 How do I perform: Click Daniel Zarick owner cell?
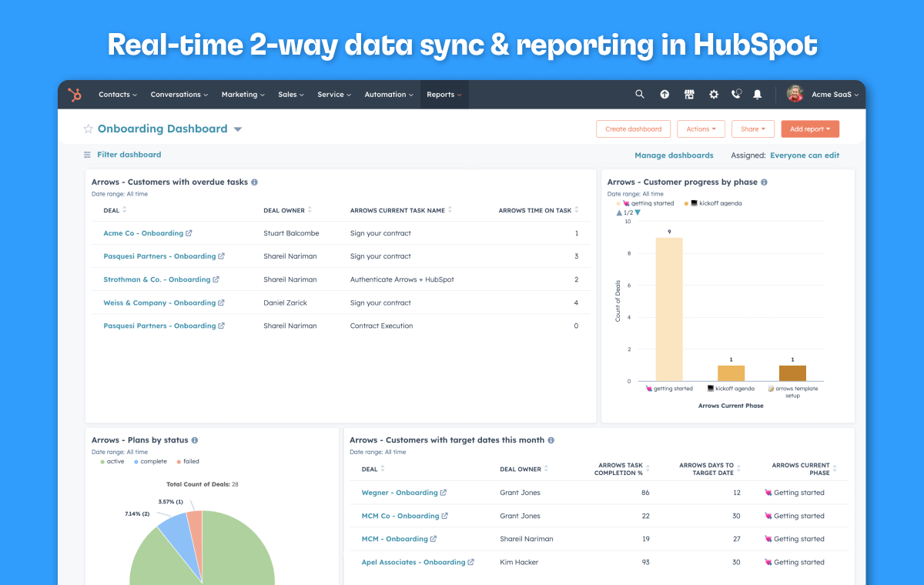click(x=285, y=303)
